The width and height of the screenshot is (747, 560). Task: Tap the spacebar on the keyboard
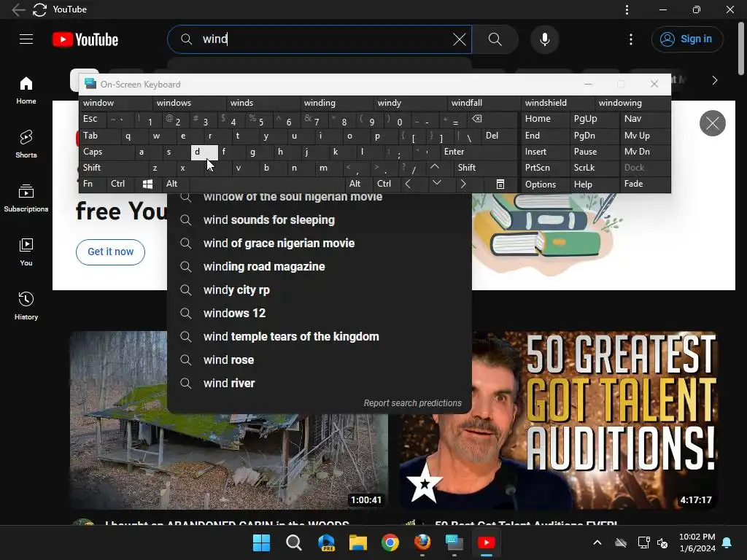pos(267,184)
